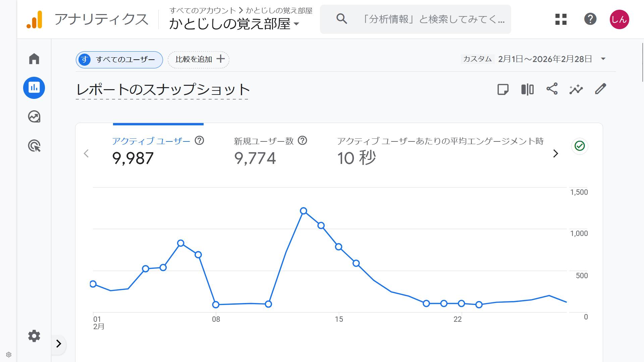
Task: Open Google apps grid menu
Action: [560, 19]
